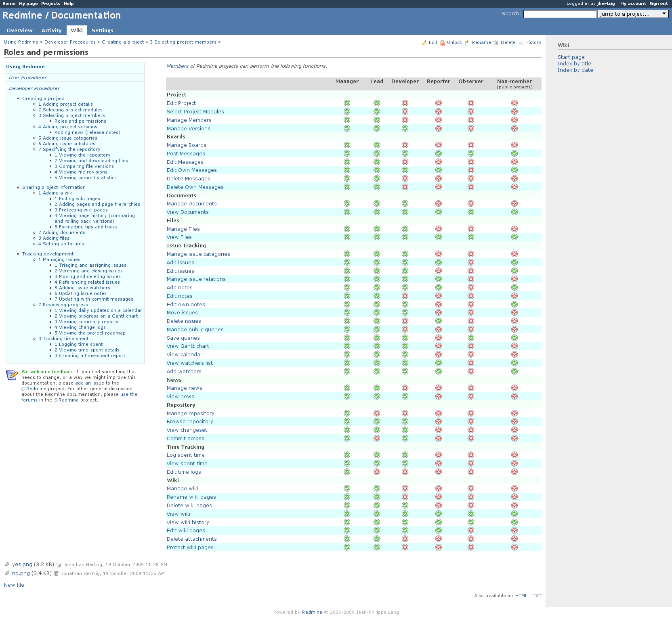Click the Rename page icon

point(467,43)
